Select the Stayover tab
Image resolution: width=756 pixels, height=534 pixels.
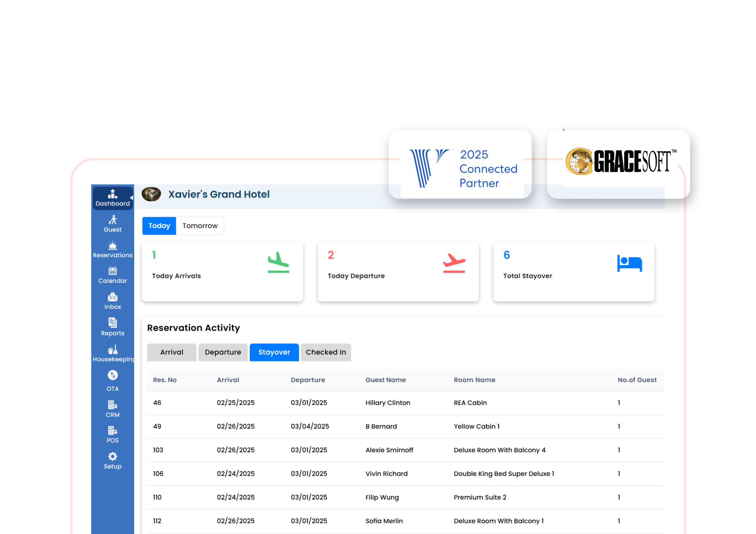(x=274, y=352)
